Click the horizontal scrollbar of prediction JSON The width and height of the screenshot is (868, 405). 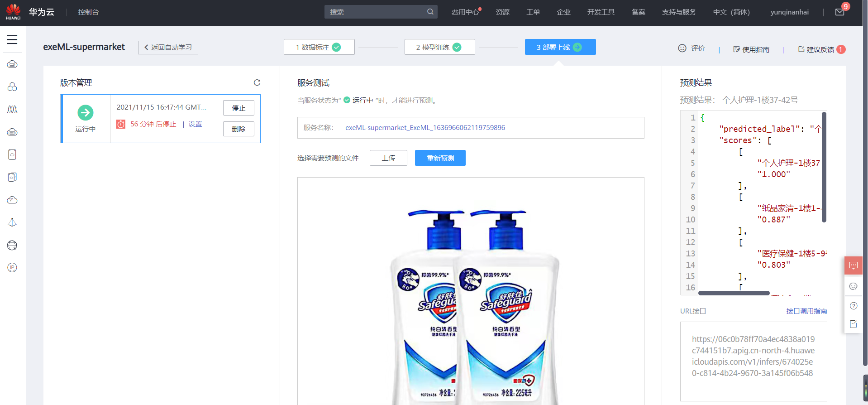point(734,293)
